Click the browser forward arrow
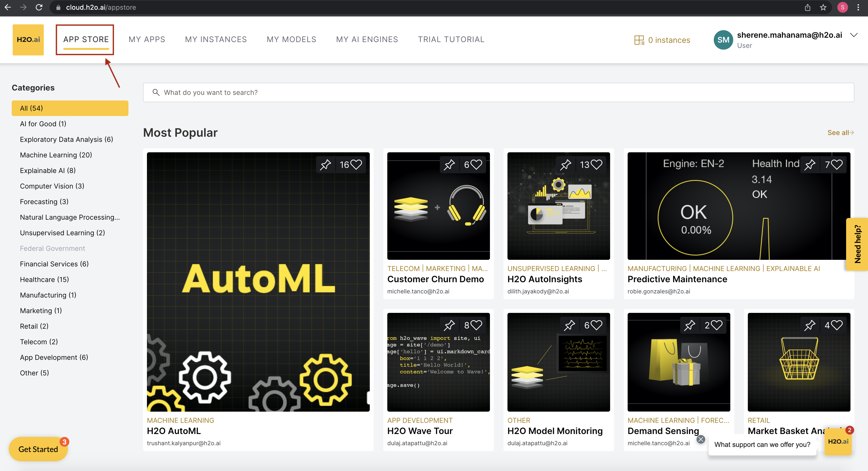This screenshot has width=868, height=471. pyautogui.click(x=23, y=7)
